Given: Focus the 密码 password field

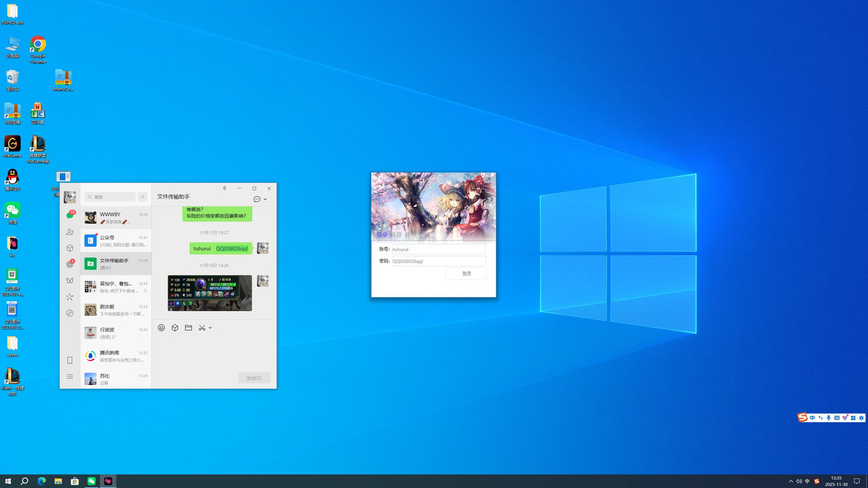Looking at the screenshot, I should pos(439,261).
